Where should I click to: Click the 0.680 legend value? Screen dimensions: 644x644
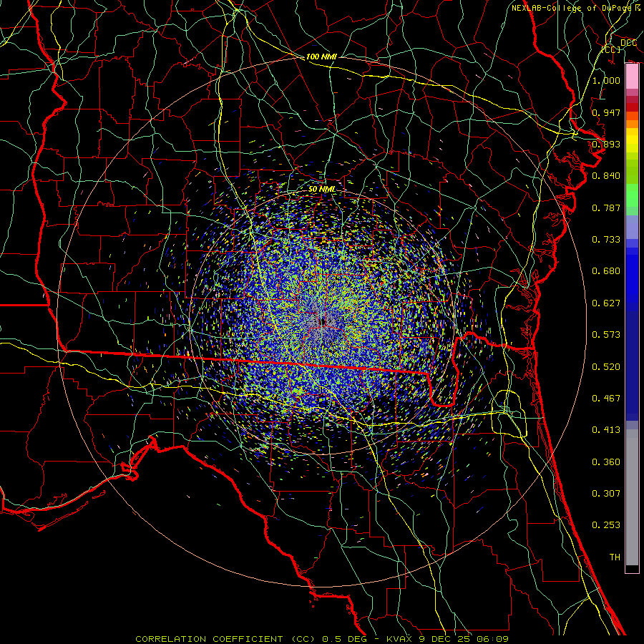(x=606, y=271)
